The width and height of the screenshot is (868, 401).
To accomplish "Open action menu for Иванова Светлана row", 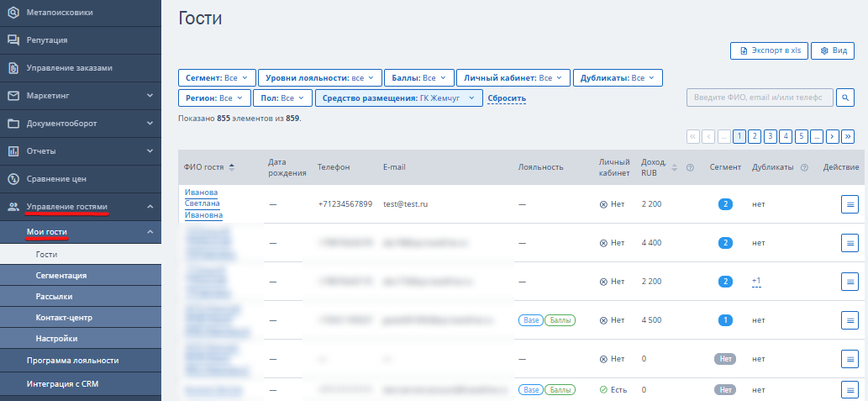I will click(850, 203).
